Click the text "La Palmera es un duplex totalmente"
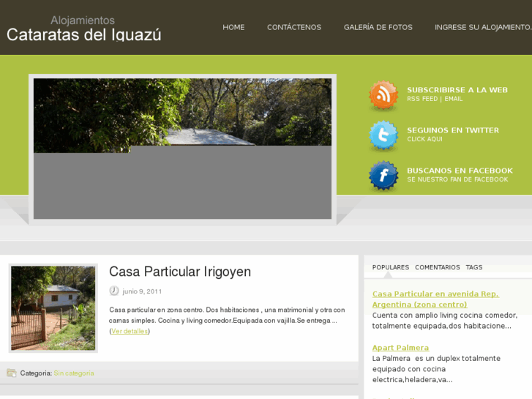 coord(436,358)
